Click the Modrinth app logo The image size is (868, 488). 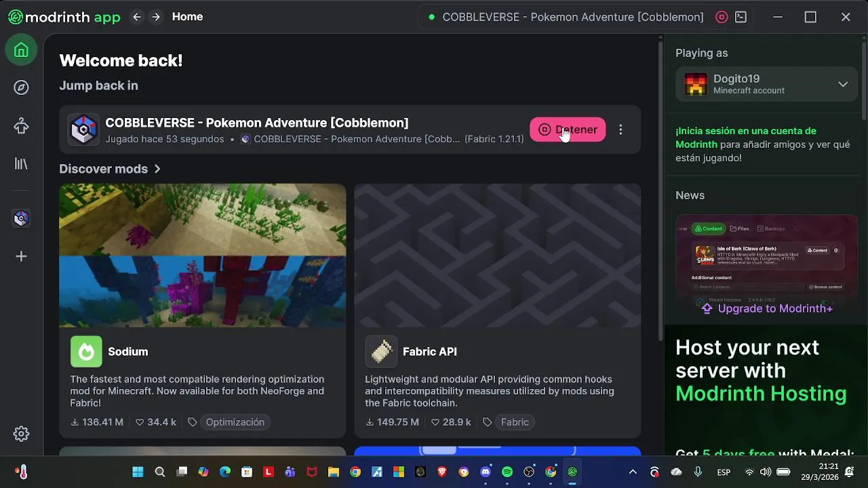(x=64, y=17)
